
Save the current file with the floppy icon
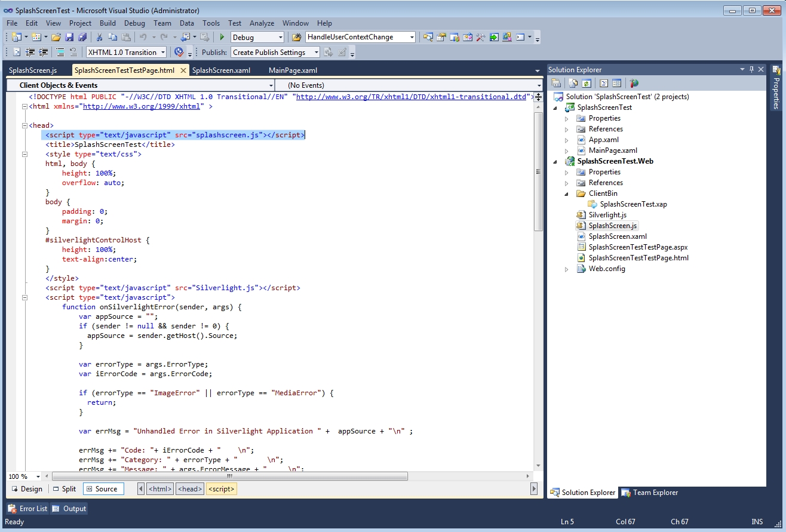coord(69,37)
